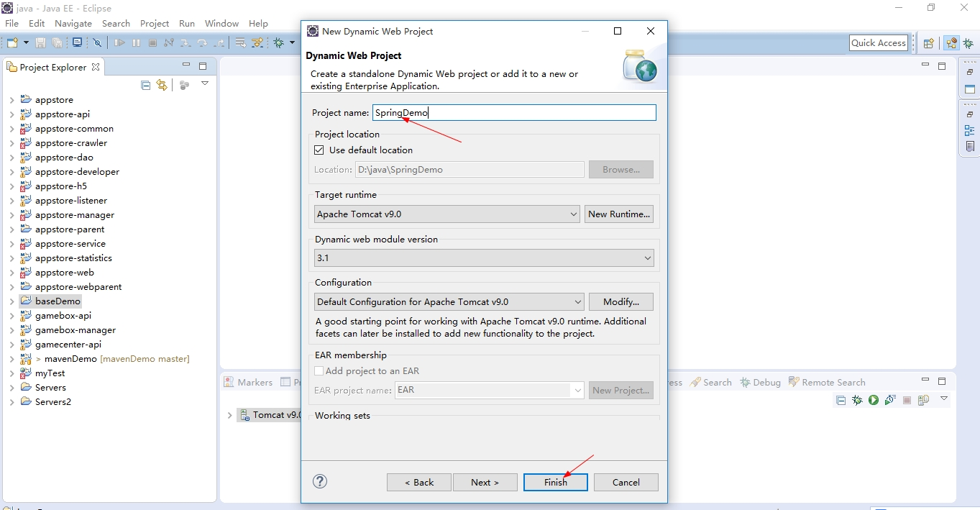Image resolution: width=980 pixels, height=510 pixels.
Task: Open the Run menu
Action: (x=187, y=24)
